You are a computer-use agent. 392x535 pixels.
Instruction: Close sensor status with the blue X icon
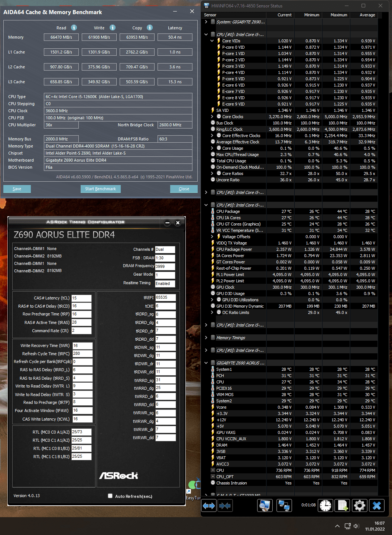tap(377, 506)
